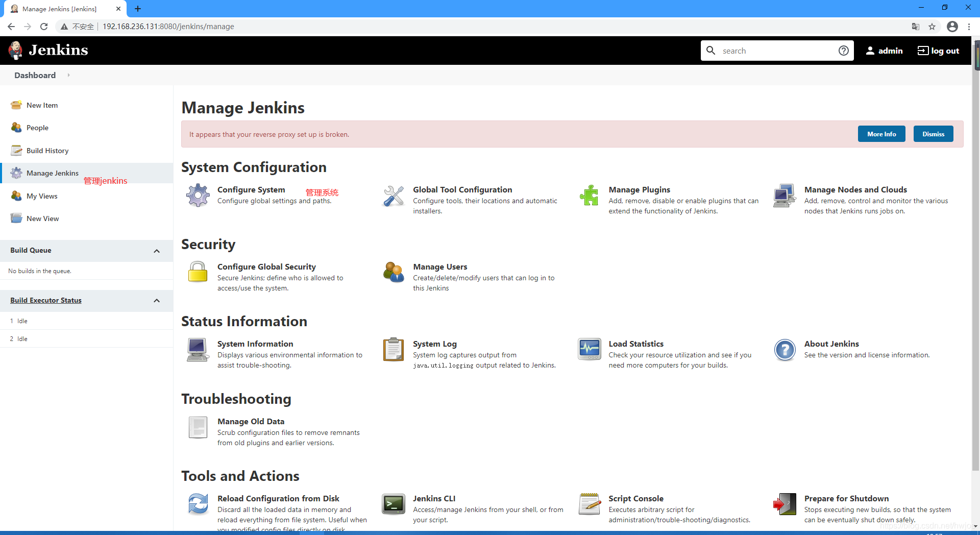Open the Manage Plugins link
Screen dimensions: 980x535
tap(639, 189)
